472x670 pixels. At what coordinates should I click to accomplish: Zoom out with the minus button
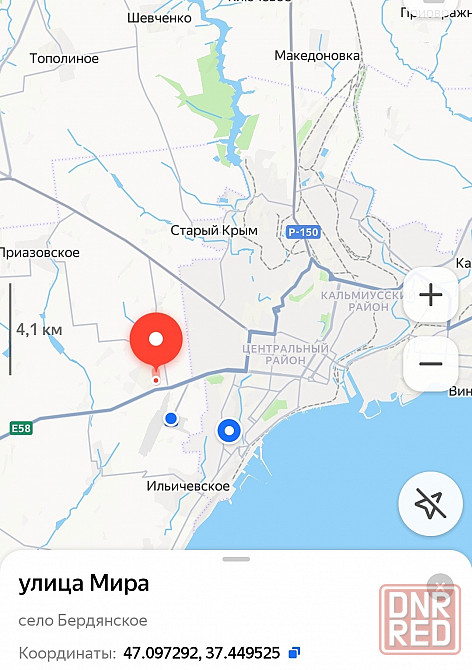pos(431,364)
